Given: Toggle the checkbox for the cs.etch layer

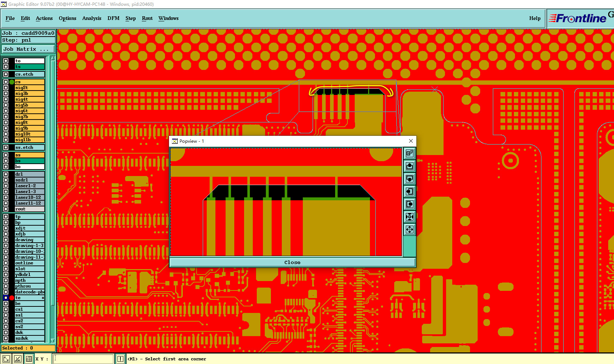Looking at the screenshot, I should click(6, 74).
